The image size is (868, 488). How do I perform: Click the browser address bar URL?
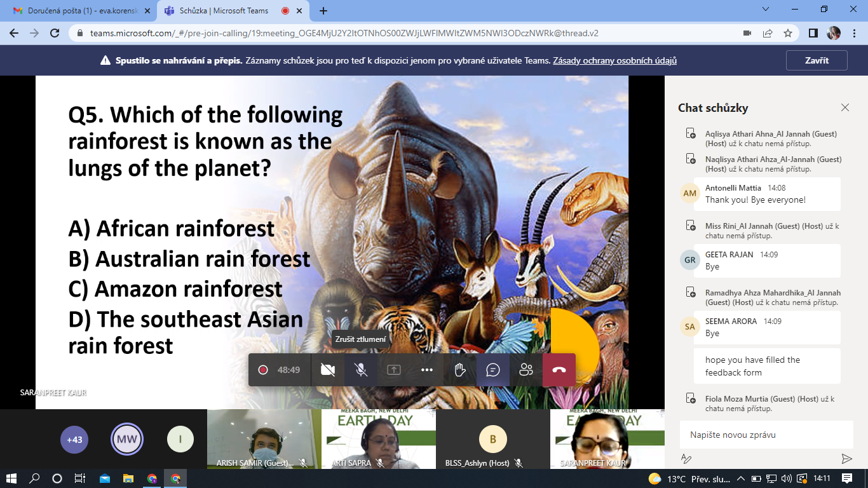coord(344,33)
